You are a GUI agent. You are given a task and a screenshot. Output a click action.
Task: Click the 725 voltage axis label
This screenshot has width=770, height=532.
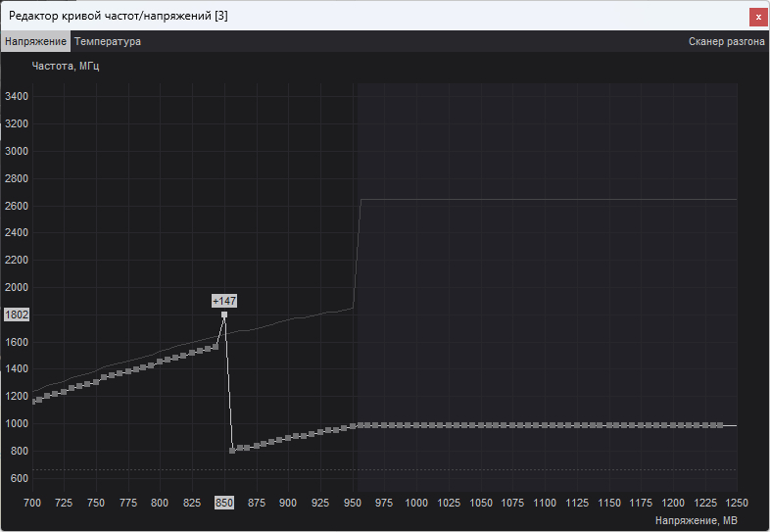[64, 503]
